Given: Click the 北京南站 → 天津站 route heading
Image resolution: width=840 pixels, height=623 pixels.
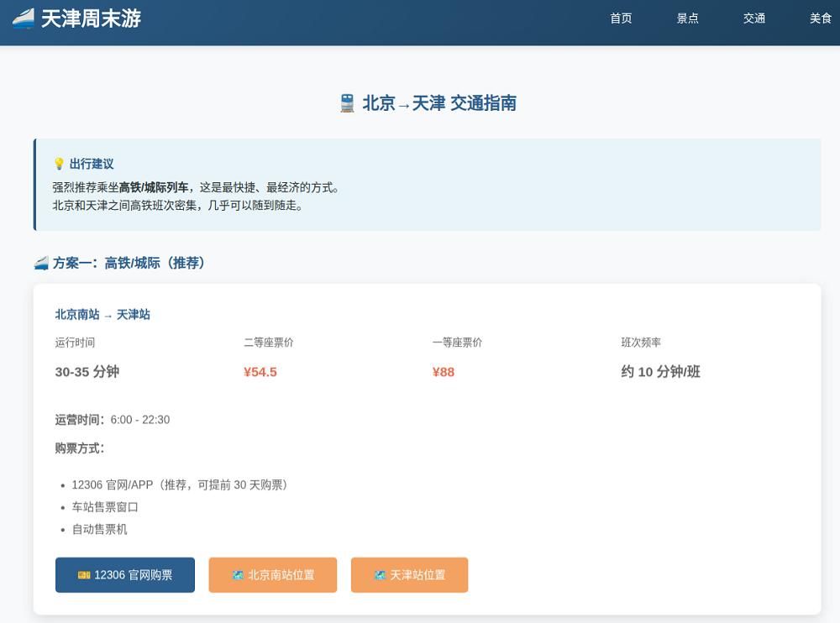Looking at the screenshot, I should (102, 315).
